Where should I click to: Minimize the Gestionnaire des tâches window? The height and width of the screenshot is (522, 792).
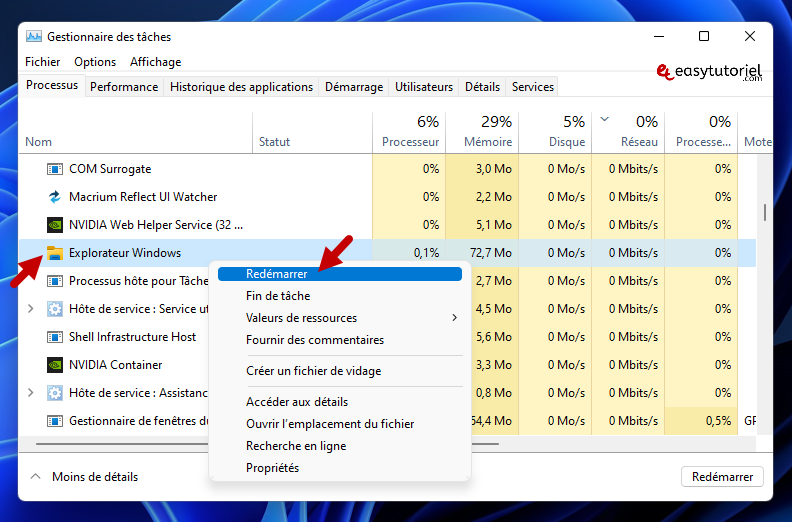click(x=659, y=36)
